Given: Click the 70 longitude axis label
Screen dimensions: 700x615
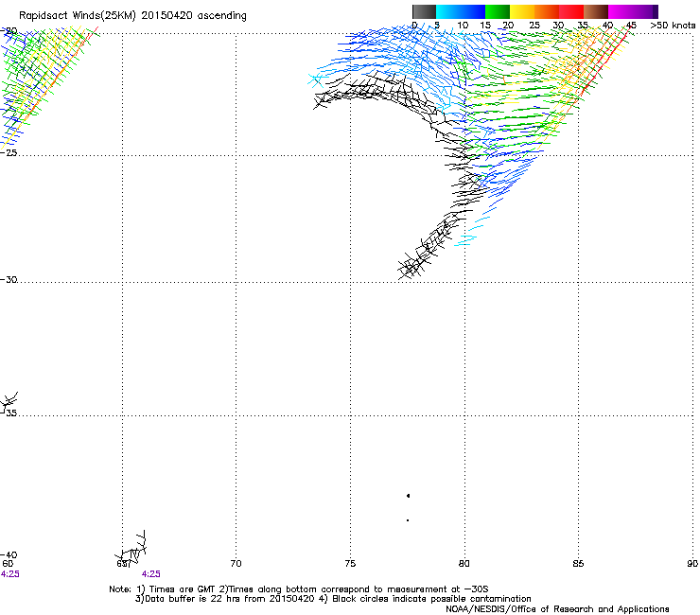Looking at the screenshot, I should coord(236,564).
